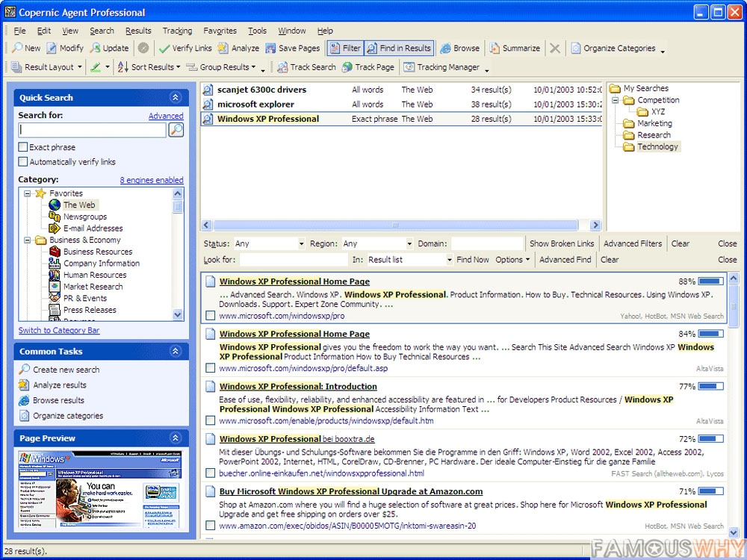The image size is (747, 560).
Task: Click the scanjet 6300c drivers search icon
Action: (207, 90)
